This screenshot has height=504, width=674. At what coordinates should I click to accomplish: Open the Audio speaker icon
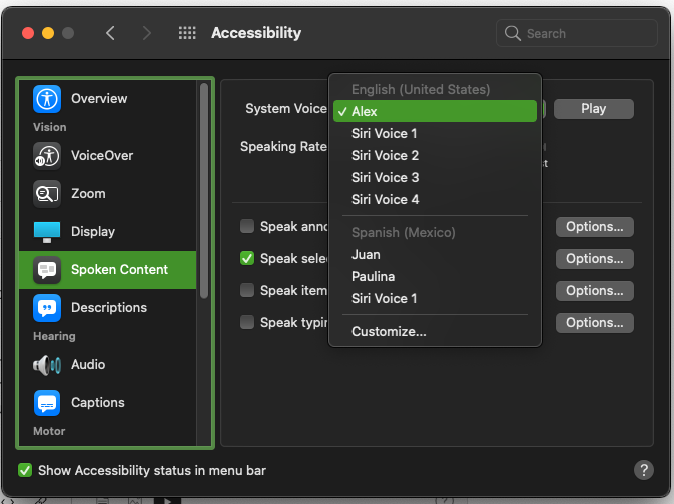(x=47, y=365)
